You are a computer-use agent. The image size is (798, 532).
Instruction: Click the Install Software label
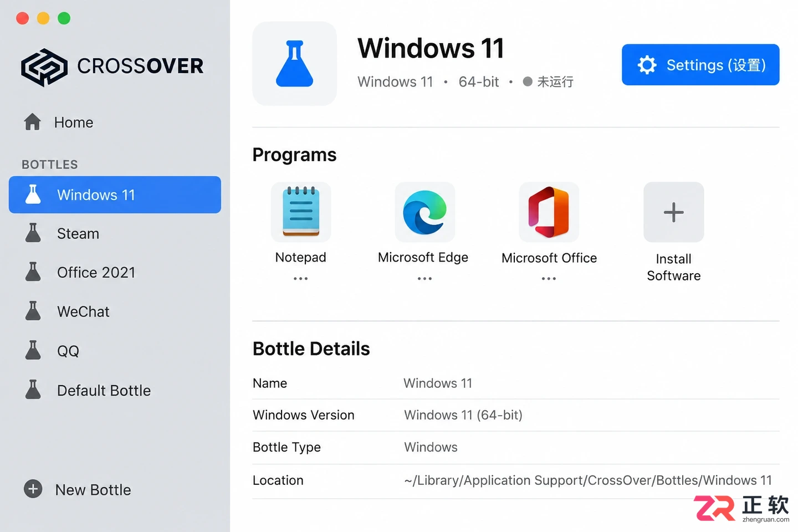674,267
